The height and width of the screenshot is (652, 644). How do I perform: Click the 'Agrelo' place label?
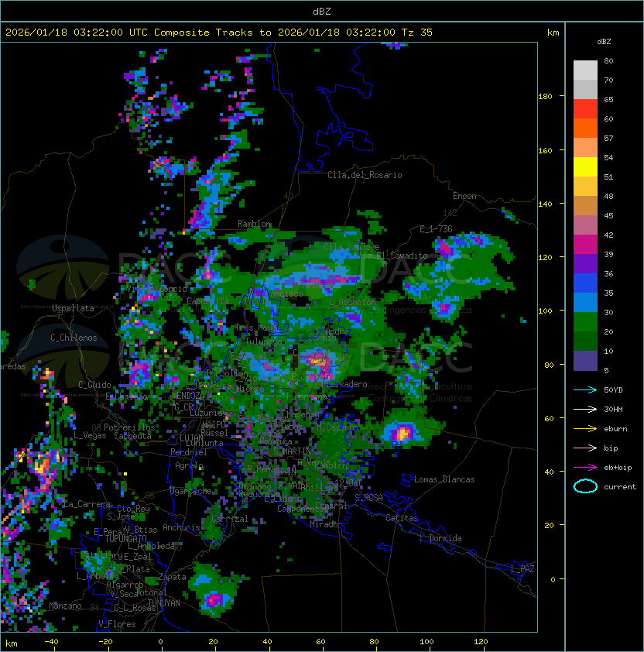(189, 465)
